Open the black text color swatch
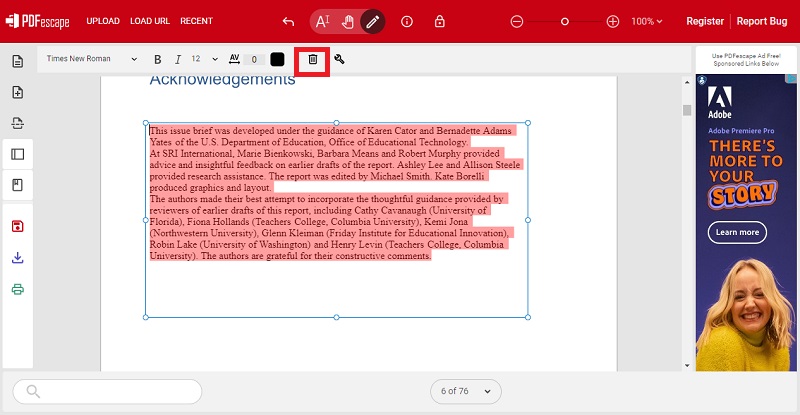800x415 pixels. tap(277, 59)
